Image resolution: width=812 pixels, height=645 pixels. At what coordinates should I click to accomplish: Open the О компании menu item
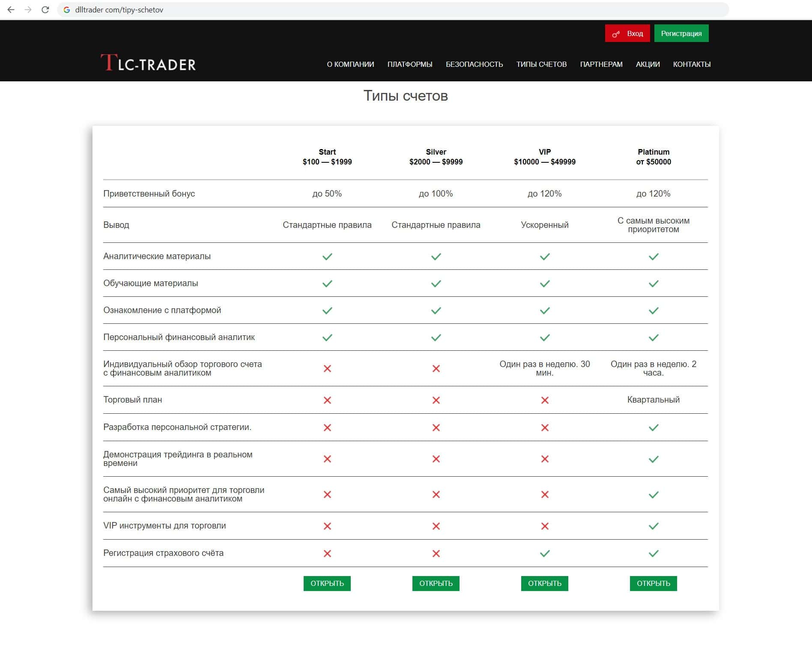(350, 64)
